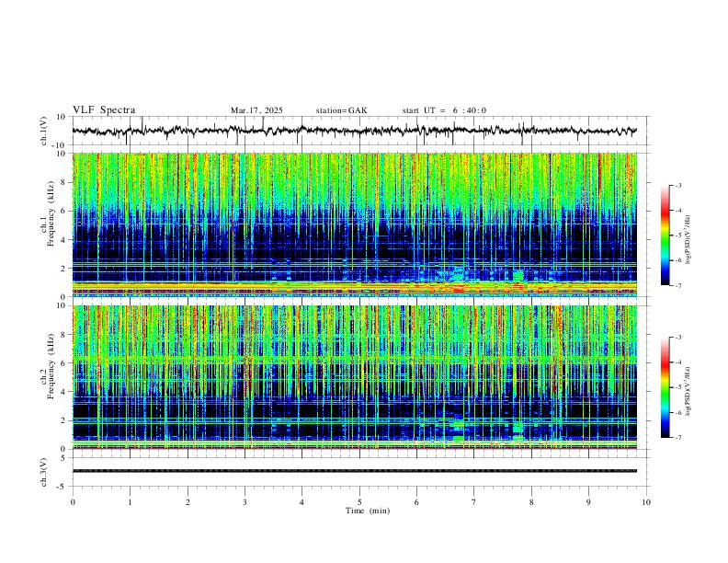Click the date 'Mar.17, 2025'

[256, 110]
